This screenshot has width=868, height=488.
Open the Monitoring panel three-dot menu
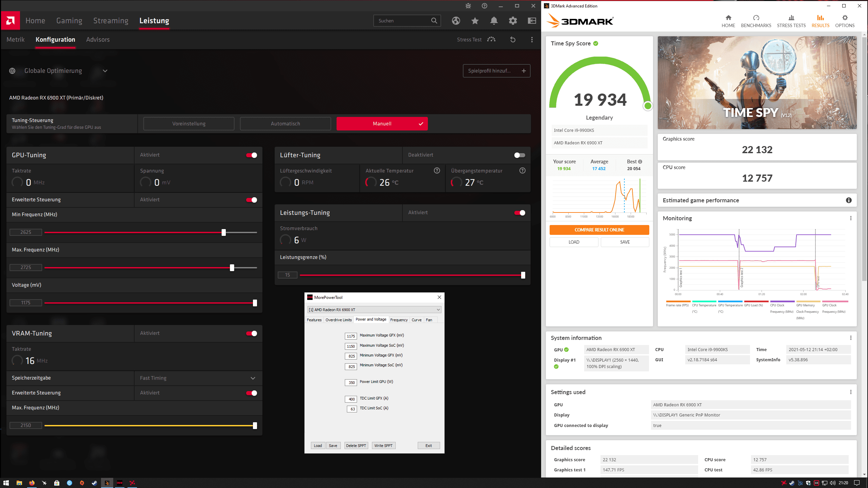coord(851,218)
